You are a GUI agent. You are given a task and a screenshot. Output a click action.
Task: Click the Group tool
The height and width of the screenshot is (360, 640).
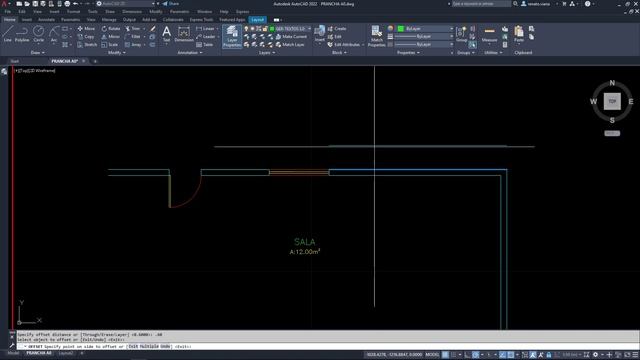coord(461,34)
